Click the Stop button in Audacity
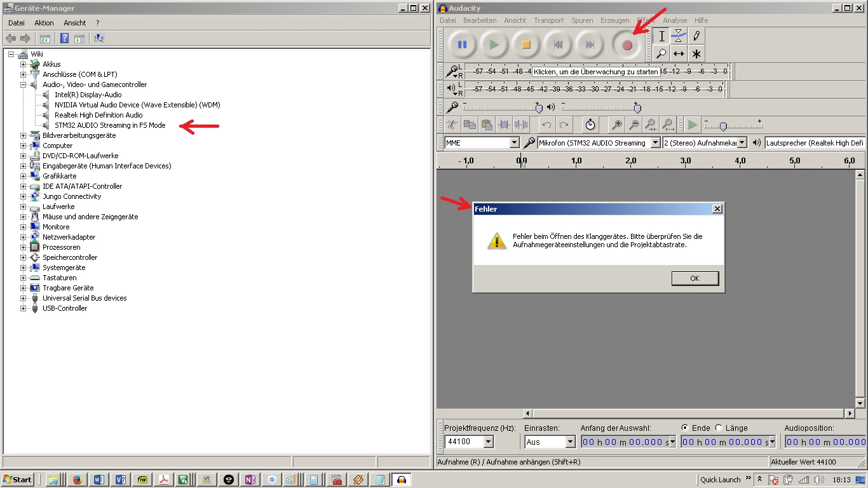The image size is (868, 488). 526,45
